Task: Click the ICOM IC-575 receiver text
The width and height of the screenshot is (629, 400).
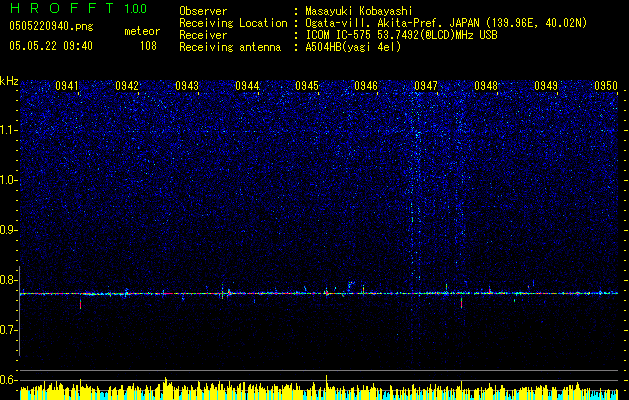Action: click(x=401, y=35)
